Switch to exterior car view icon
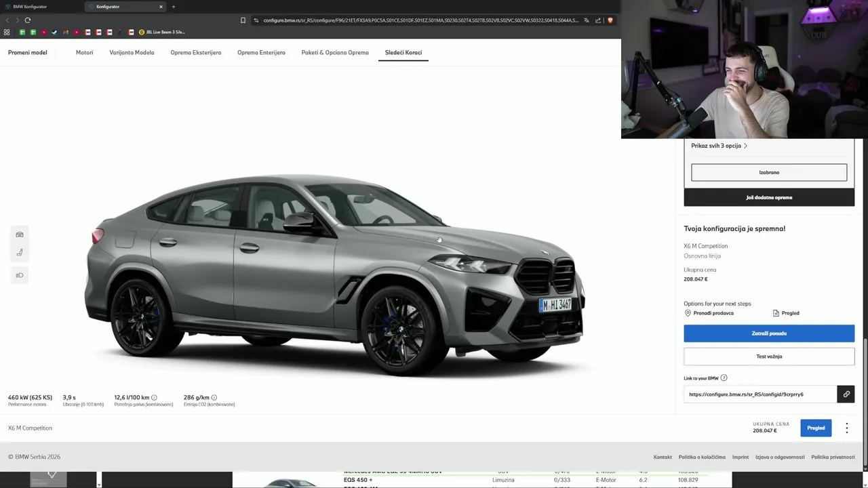 click(20, 235)
